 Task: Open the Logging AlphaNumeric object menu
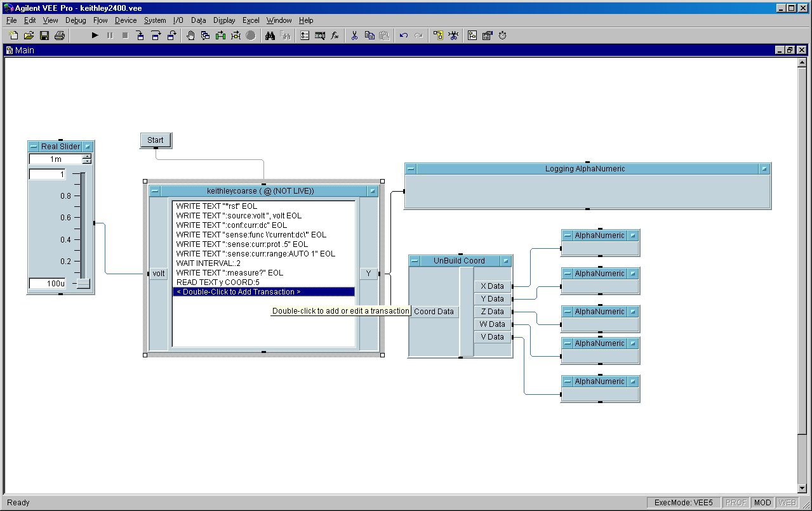click(x=764, y=169)
